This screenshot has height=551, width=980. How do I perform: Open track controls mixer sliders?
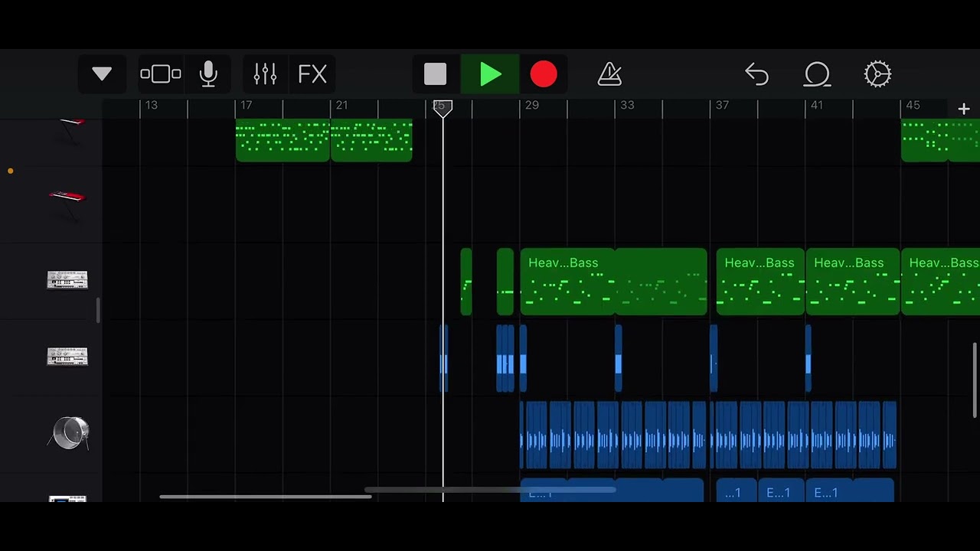(265, 74)
